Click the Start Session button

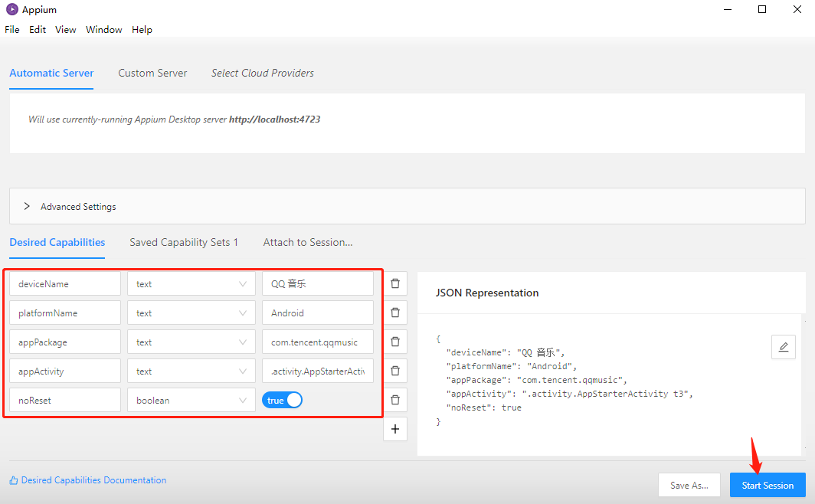tap(768, 486)
